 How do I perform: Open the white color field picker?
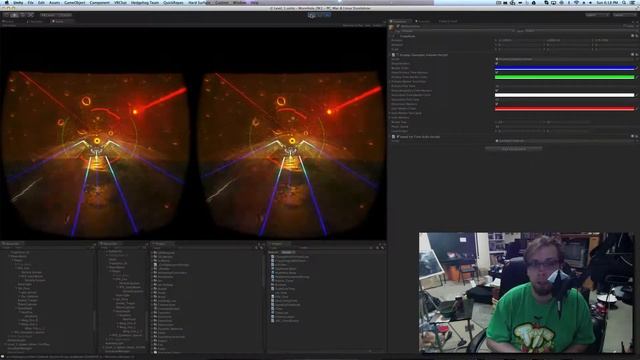click(564, 95)
